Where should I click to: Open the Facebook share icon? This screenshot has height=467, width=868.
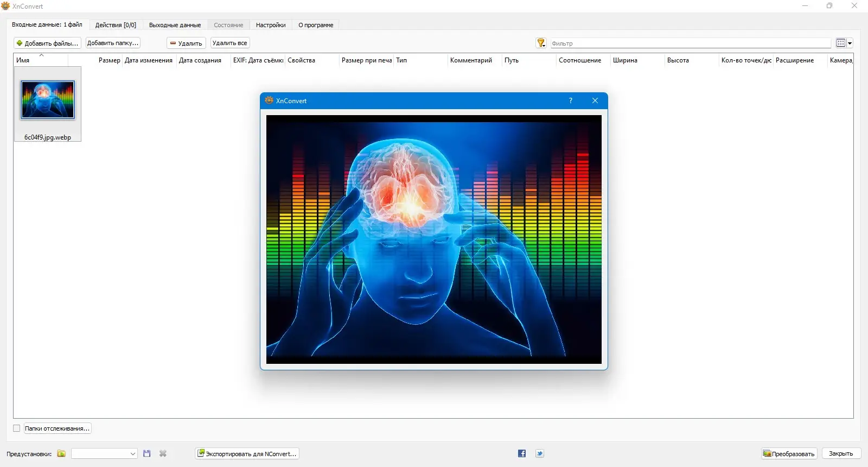[x=522, y=453]
